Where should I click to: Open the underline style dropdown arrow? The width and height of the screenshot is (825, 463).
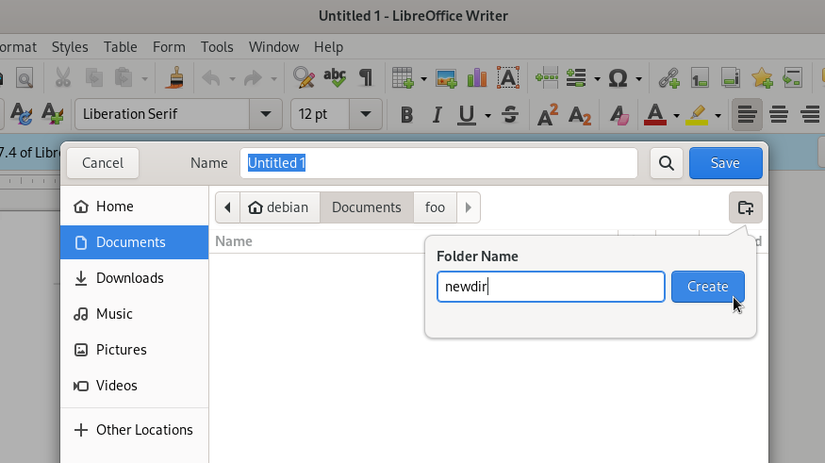click(x=488, y=115)
